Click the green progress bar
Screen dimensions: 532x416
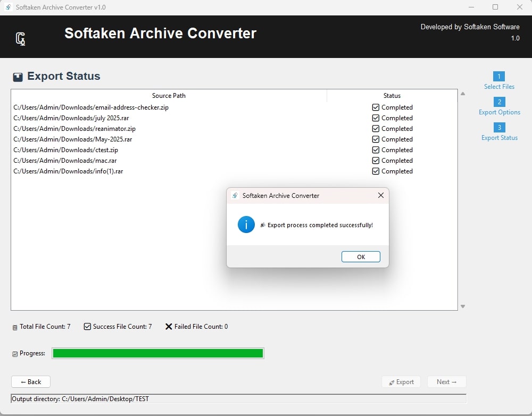[157, 353]
